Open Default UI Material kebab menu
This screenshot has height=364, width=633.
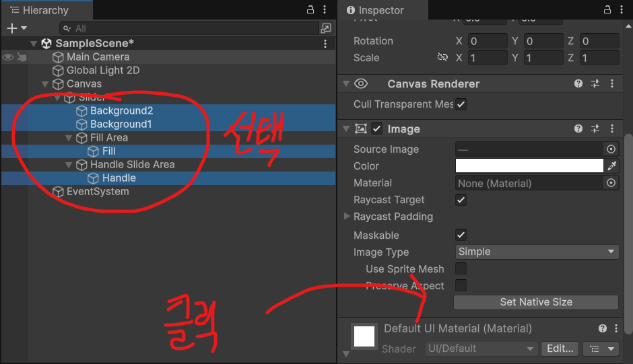point(616,328)
